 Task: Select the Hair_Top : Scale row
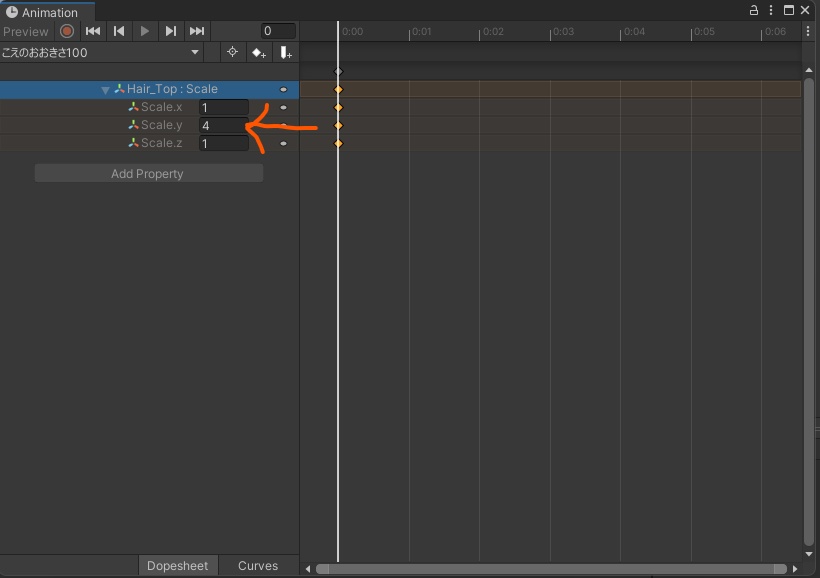[x=150, y=89]
